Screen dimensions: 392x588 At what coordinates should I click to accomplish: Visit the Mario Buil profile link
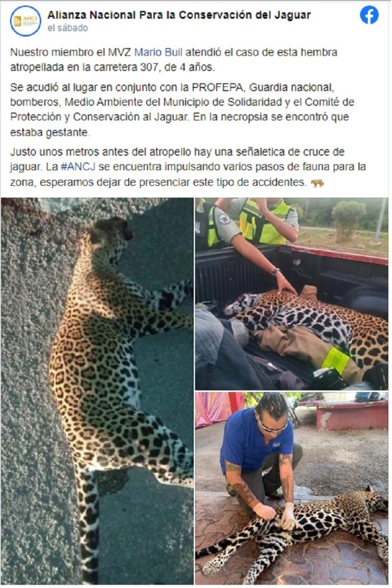click(158, 52)
